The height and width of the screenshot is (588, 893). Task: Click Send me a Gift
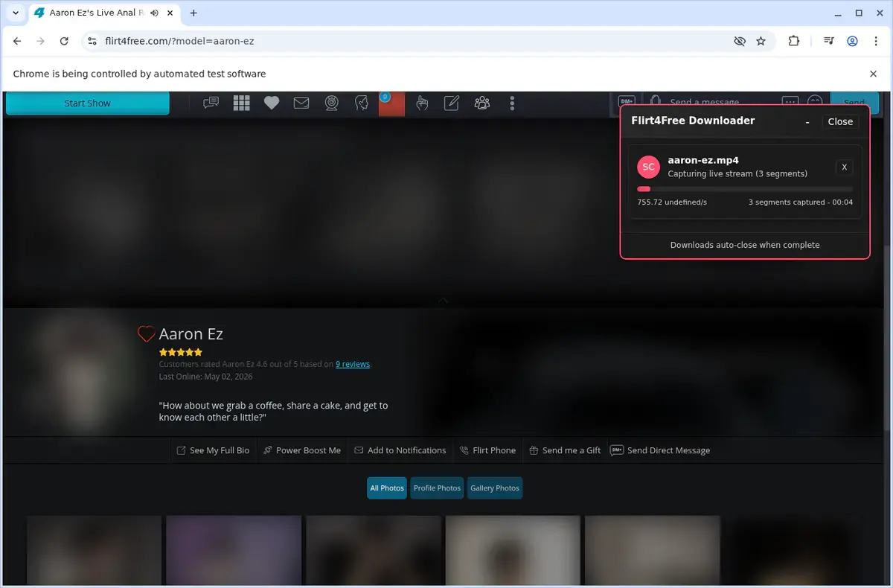565,450
